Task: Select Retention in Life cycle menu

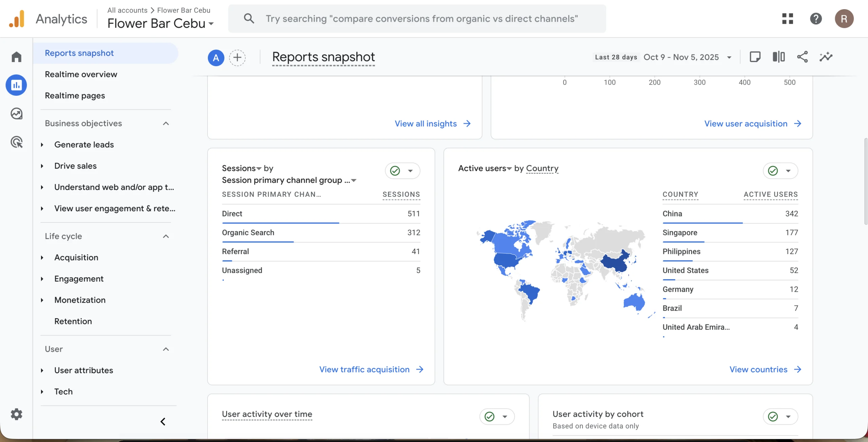Action: pos(73,321)
